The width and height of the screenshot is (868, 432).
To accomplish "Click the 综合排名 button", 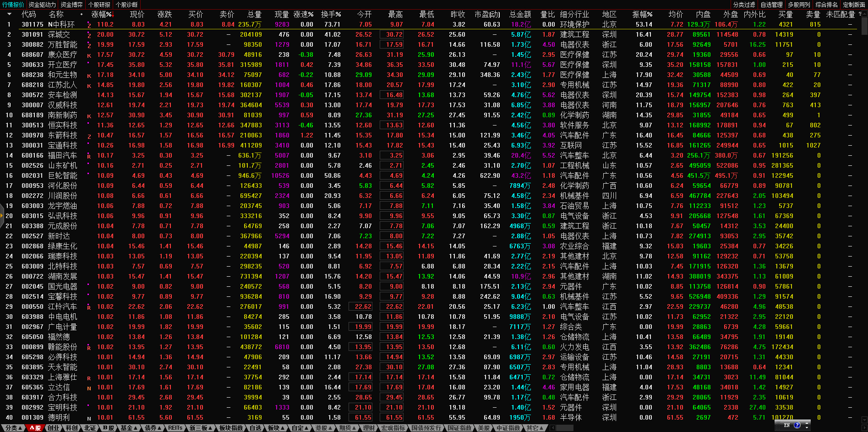I will pos(826,5).
